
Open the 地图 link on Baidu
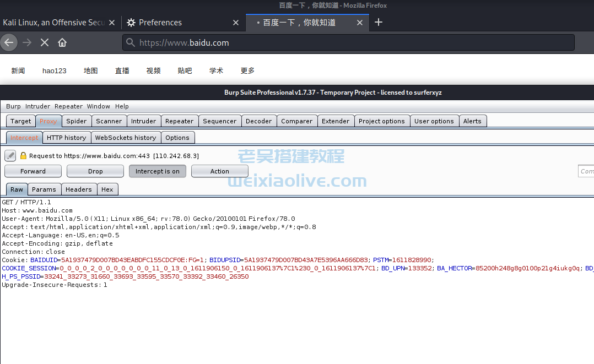click(90, 71)
